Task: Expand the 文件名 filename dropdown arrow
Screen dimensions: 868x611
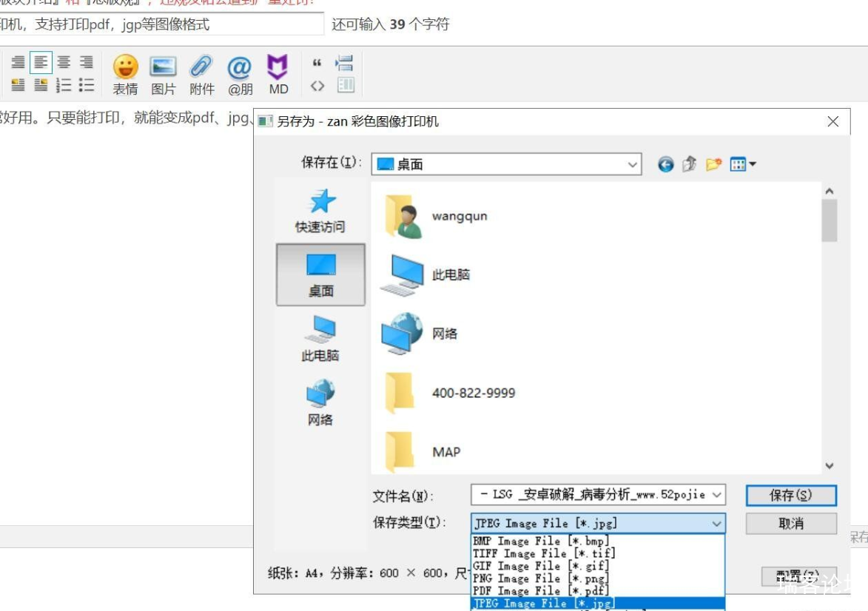Action: (x=717, y=495)
